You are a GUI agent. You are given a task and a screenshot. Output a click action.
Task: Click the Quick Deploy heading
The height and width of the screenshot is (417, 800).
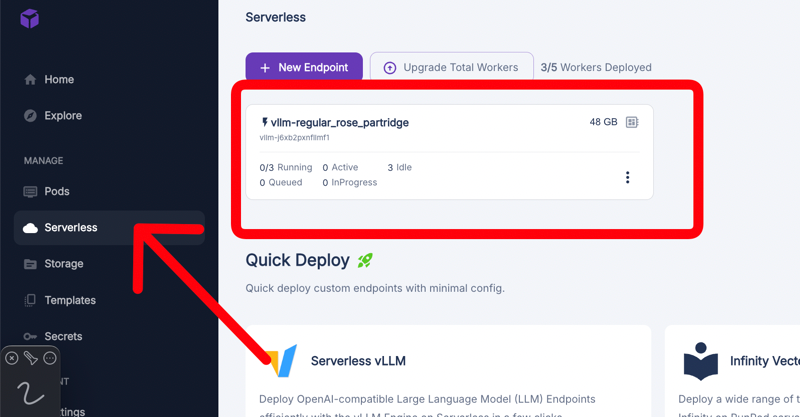tap(297, 260)
